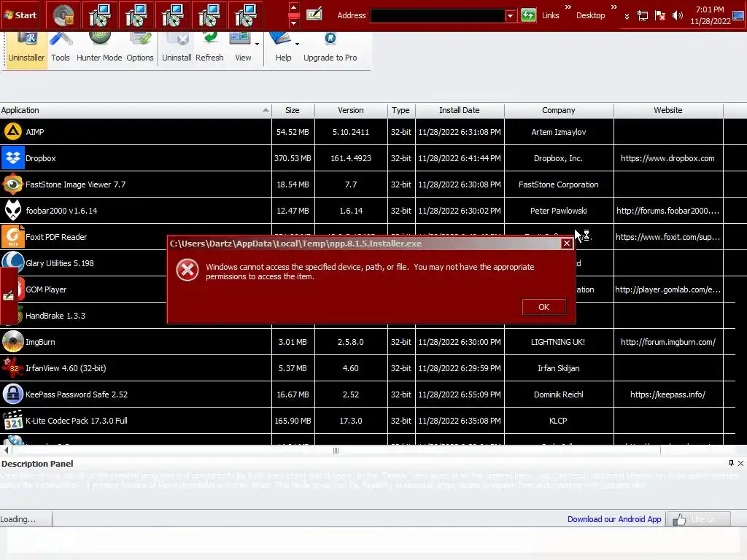Open the Start menu
The width and height of the screenshot is (747, 560).
[x=20, y=15]
